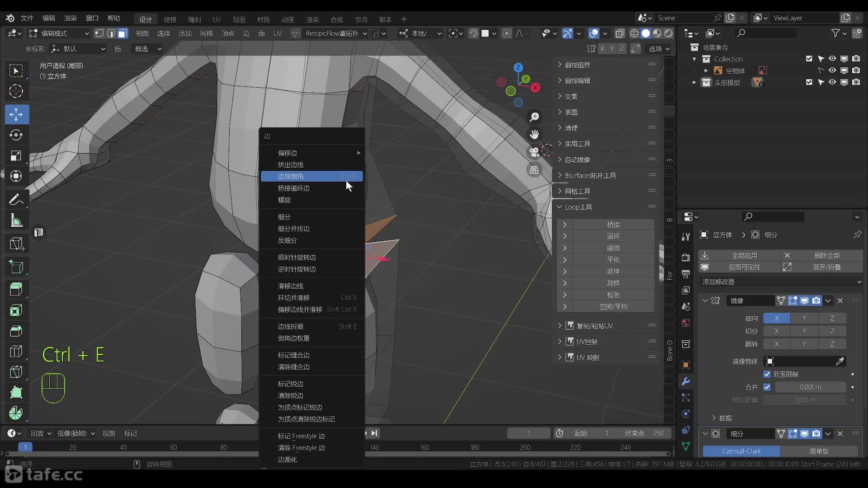The width and height of the screenshot is (868, 488).
Task: Choose 细分 from edge menu
Action: 312,217
